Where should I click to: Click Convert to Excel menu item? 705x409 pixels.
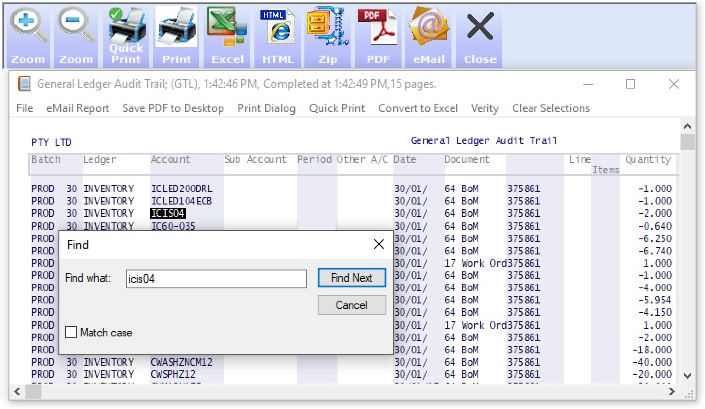[x=418, y=108]
